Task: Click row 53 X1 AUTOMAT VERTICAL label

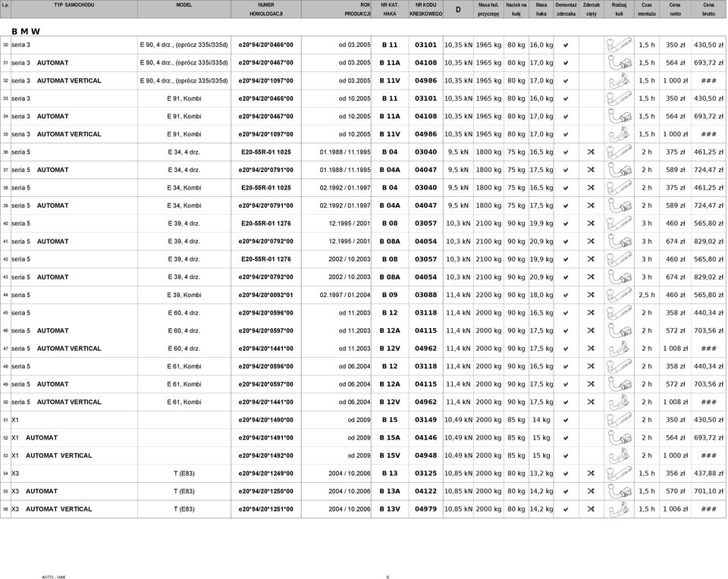Action: click(x=52, y=455)
